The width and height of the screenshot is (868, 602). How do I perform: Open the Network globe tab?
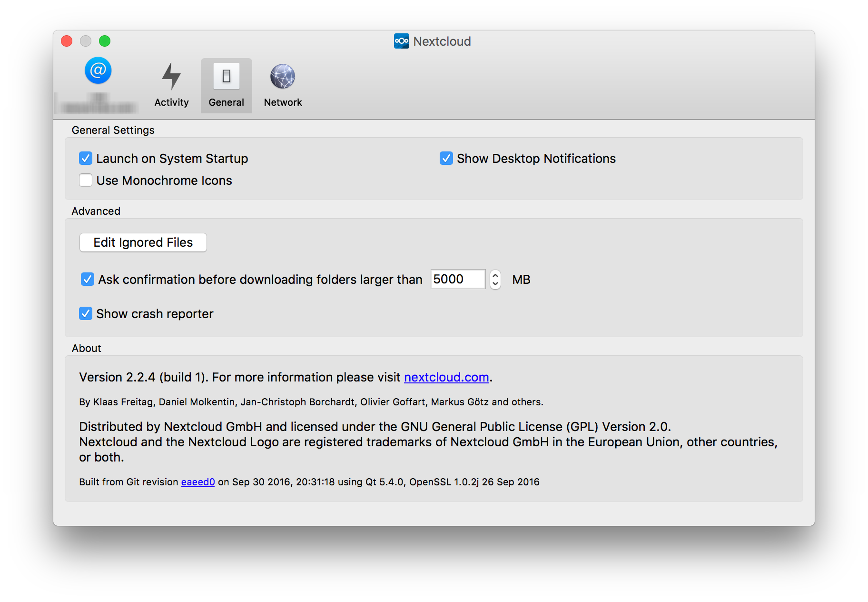(283, 76)
